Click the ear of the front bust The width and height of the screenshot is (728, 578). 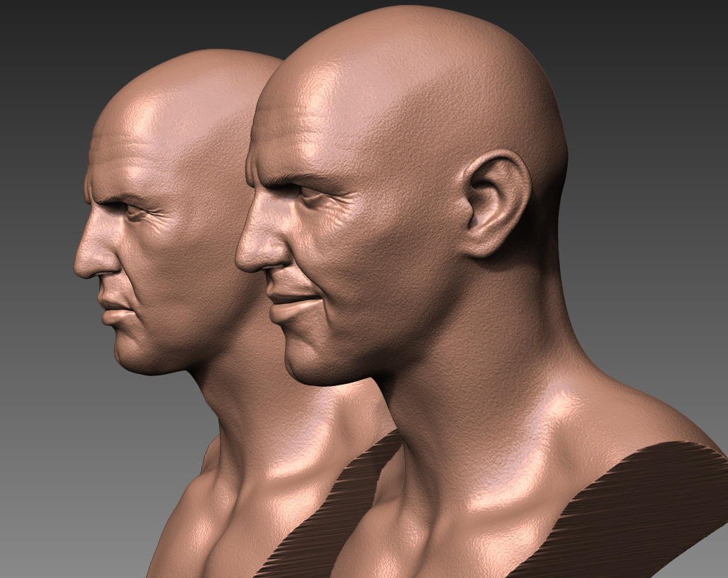(x=497, y=203)
